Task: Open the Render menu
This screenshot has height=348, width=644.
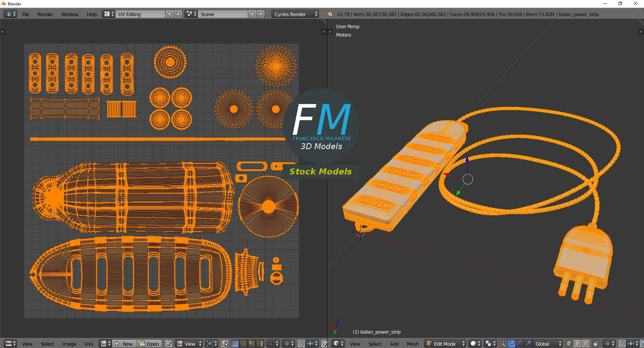Action: pos(45,14)
